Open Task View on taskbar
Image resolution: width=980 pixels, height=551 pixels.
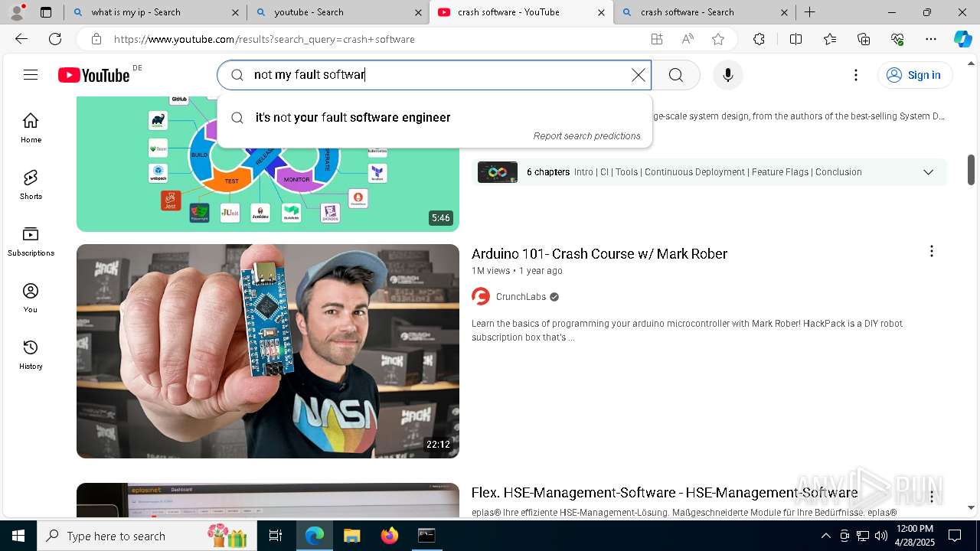pyautogui.click(x=276, y=536)
